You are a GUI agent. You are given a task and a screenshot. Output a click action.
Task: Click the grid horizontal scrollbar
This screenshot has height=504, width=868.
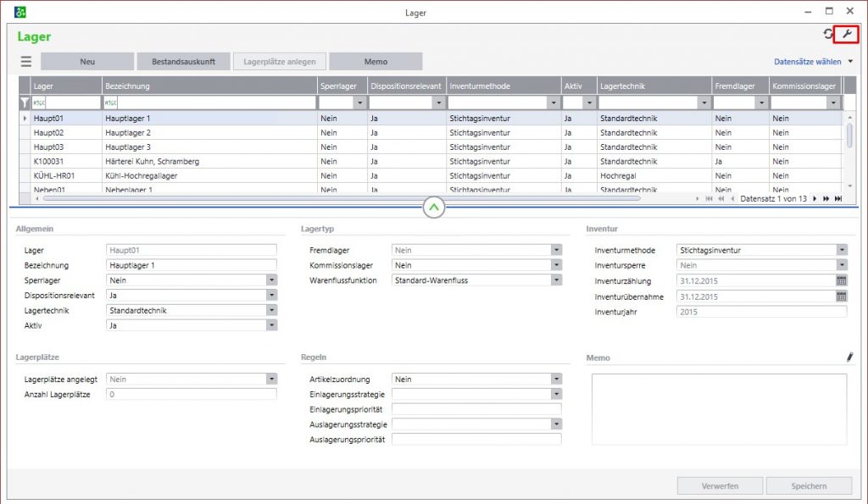pyautogui.click(x=339, y=198)
